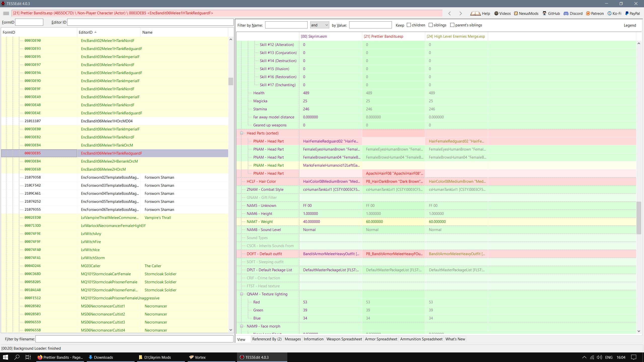Switch to the Information tab
This screenshot has height=362, width=644.
click(x=313, y=339)
